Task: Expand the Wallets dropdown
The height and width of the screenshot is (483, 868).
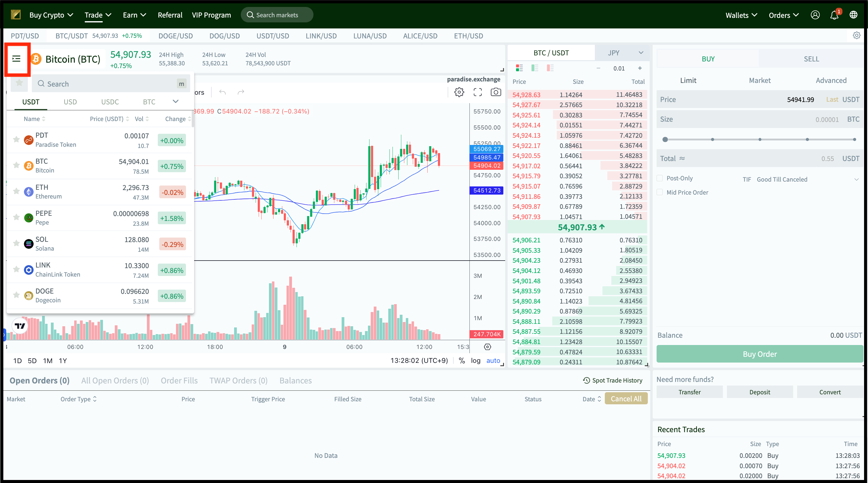Action: tap(741, 15)
